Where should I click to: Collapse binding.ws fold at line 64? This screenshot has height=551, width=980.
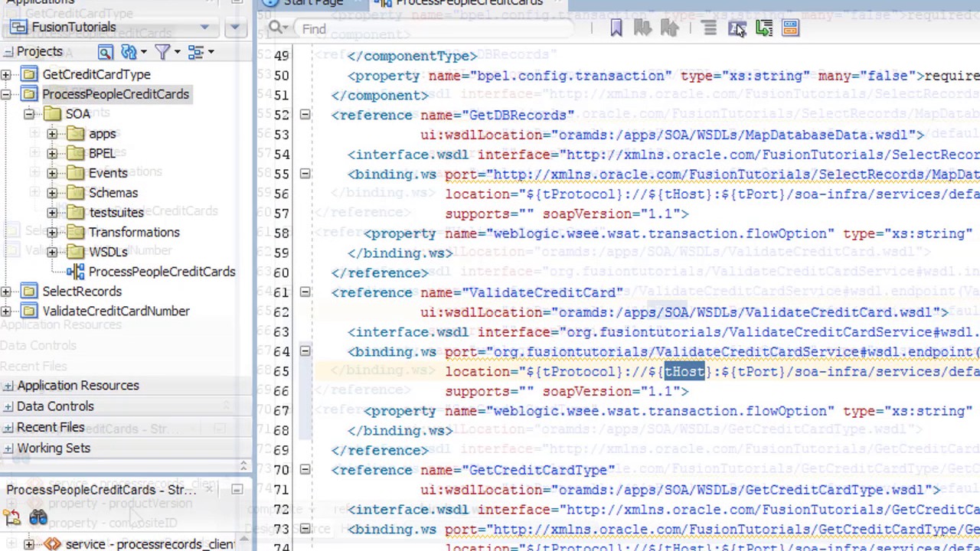[305, 351]
